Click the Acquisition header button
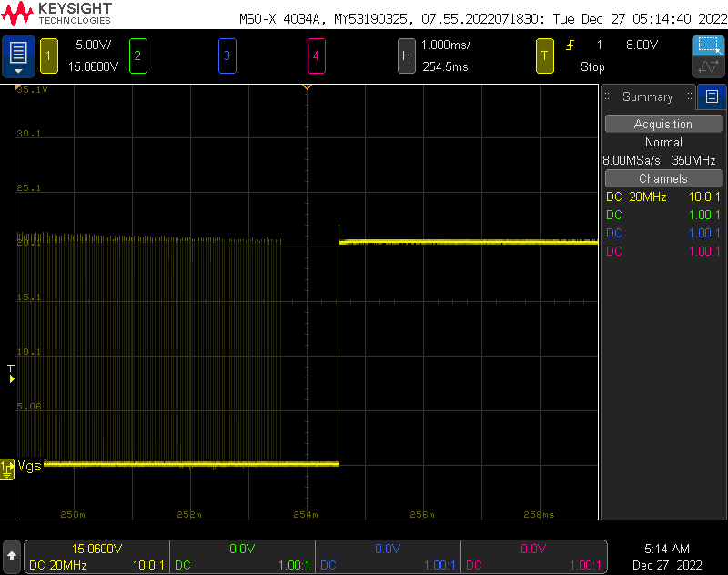The width and height of the screenshot is (728, 575). coord(662,124)
